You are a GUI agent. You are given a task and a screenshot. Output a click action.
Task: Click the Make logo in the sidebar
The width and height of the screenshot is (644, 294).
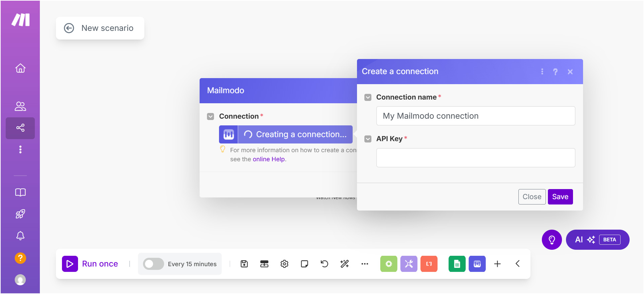[x=20, y=20]
